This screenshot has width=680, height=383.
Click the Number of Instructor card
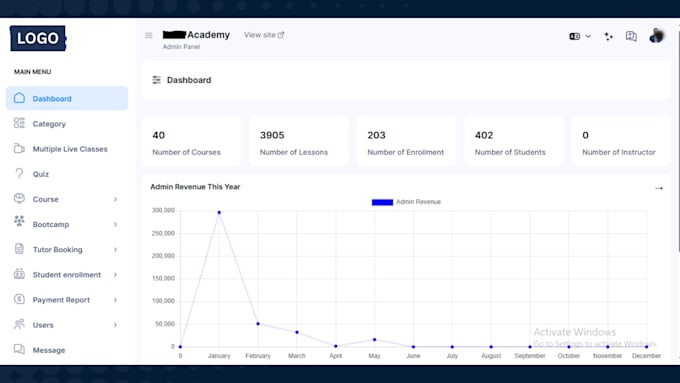621,141
